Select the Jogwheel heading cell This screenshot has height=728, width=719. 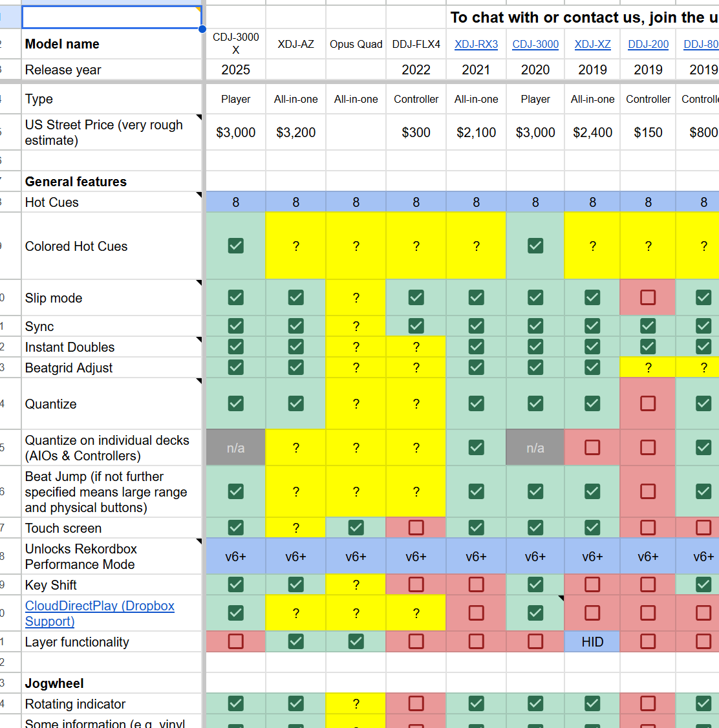coord(111,683)
